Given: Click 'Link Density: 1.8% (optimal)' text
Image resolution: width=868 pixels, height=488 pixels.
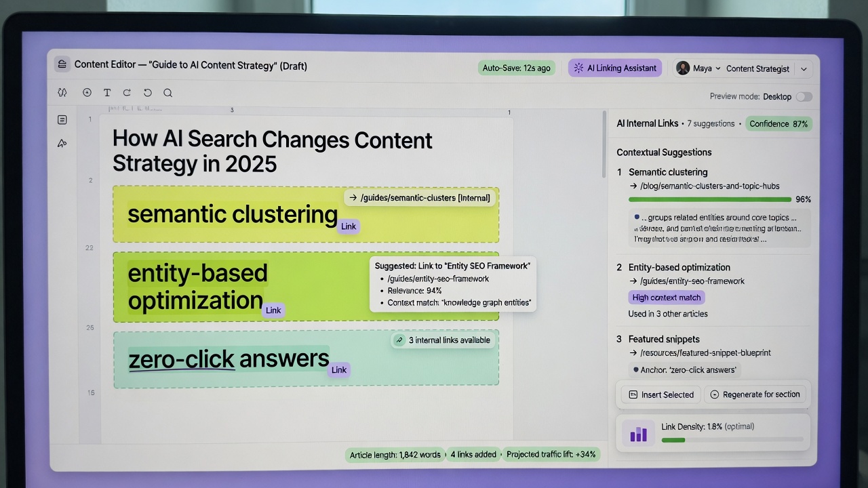Looking at the screenshot, I should point(708,426).
